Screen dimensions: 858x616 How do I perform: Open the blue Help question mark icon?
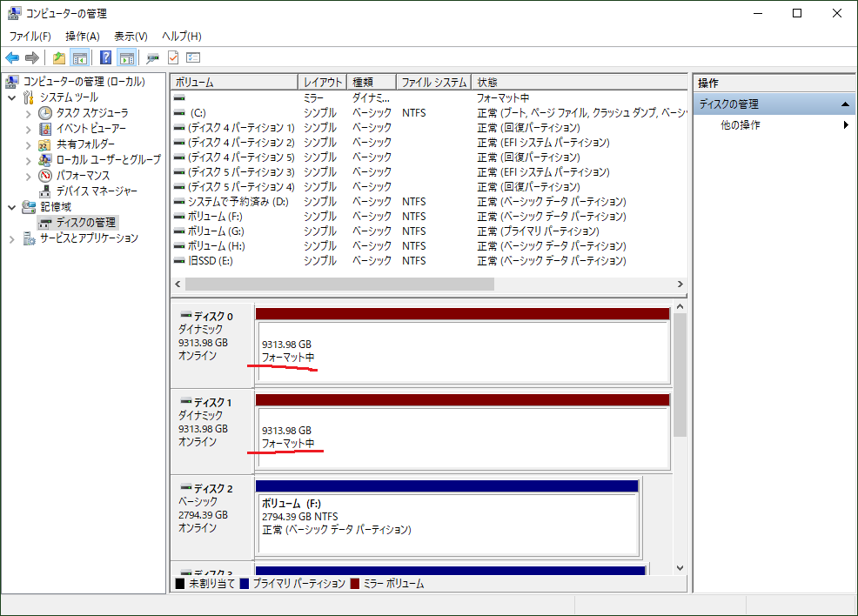105,57
